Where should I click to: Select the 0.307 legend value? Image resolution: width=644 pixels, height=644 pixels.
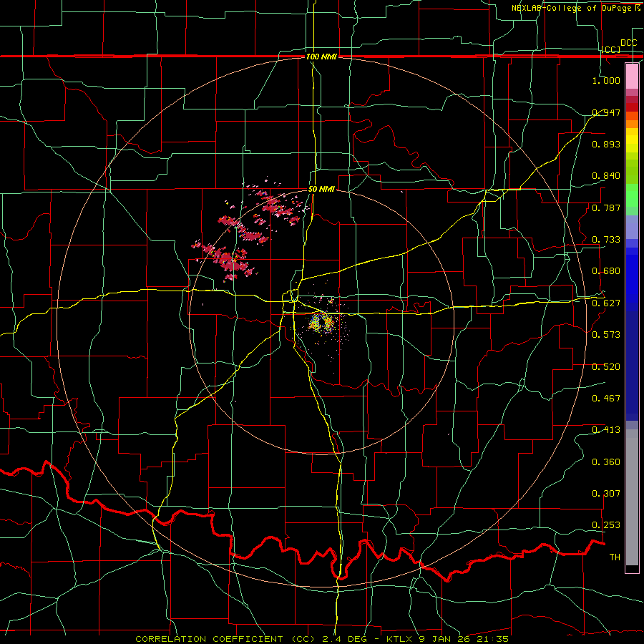point(606,494)
